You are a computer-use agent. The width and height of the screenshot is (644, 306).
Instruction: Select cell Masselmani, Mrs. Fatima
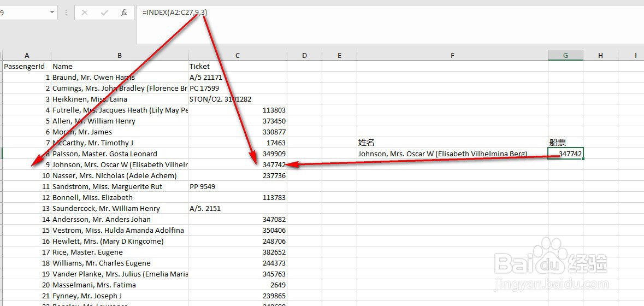click(120, 285)
